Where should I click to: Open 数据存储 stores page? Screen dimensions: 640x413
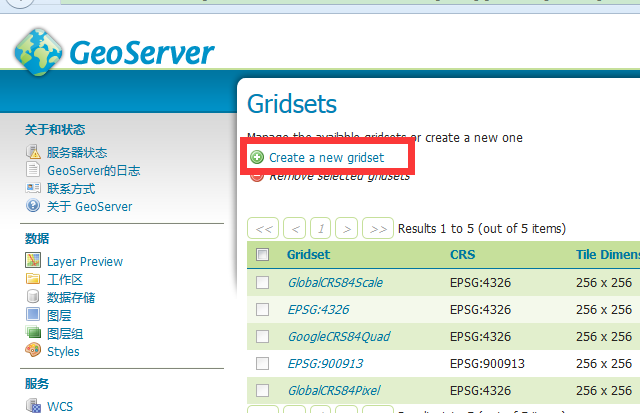pyautogui.click(x=71, y=298)
